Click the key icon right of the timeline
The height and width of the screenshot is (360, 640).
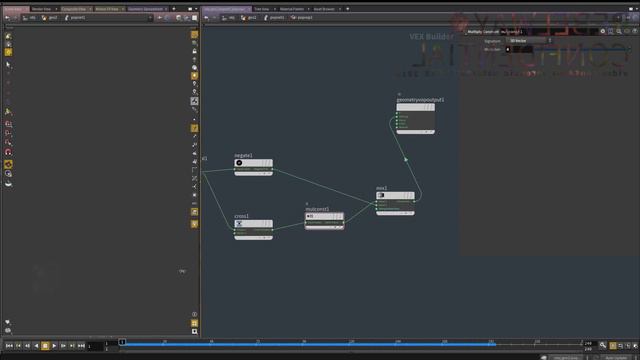tap(603, 345)
